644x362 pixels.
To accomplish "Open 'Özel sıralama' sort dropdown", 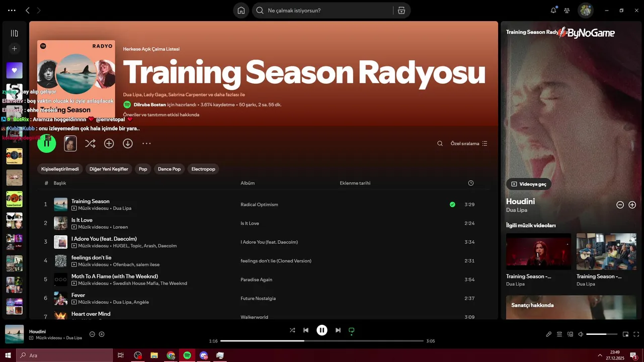I will click(469, 143).
